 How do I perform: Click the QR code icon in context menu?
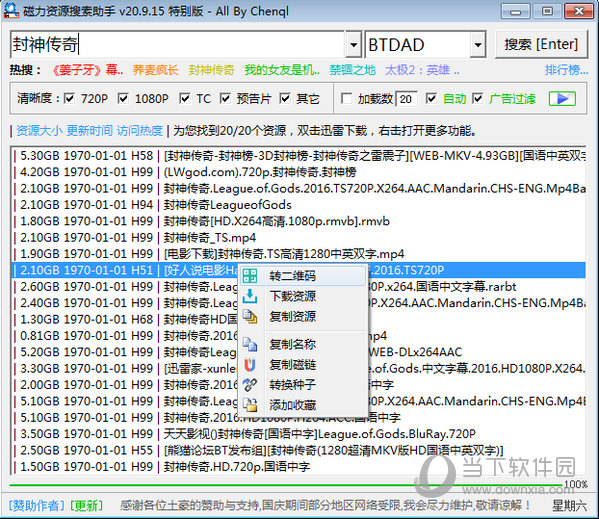point(250,276)
